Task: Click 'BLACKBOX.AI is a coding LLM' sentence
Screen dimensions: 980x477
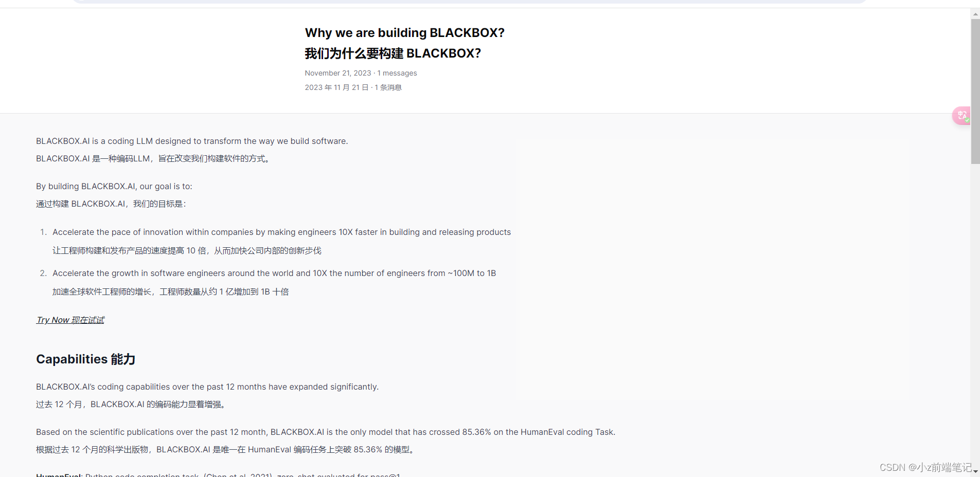Action: coord(192,141)
